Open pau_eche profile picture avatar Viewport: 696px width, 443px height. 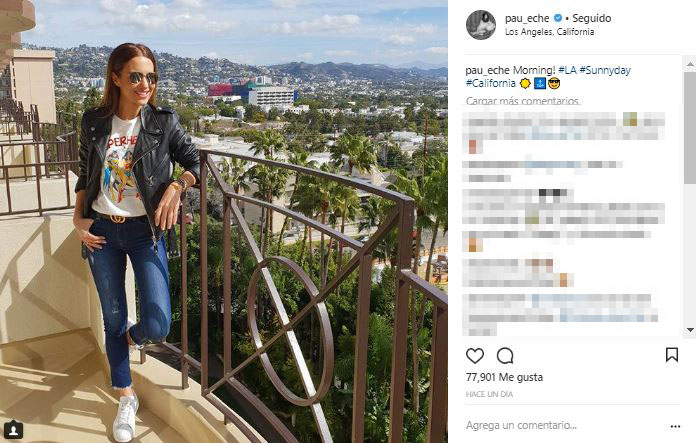click(481, 25)
